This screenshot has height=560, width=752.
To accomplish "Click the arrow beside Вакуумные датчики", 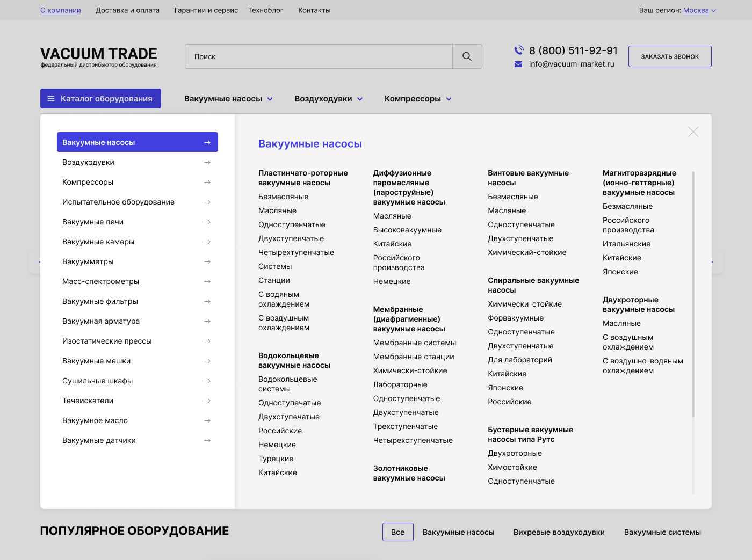I will [207, 441].
